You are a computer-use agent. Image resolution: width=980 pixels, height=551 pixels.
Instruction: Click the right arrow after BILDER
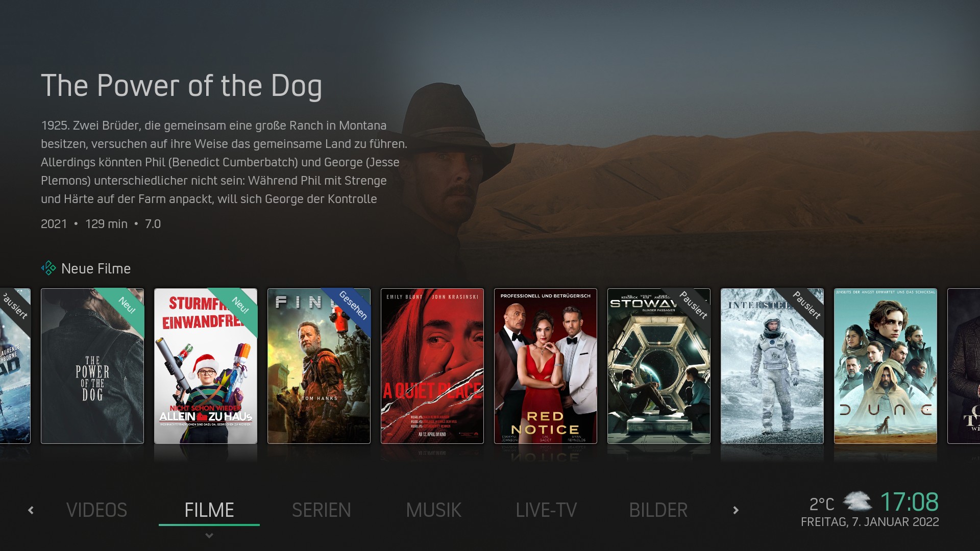pyautogui.click(x=736, y=510)
